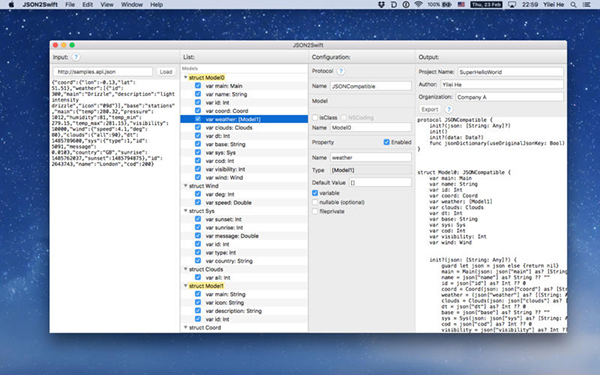This screenshot has width=600, height=375.
Task: Select the var dt: Int row
Action: pyautogui.click(x=244, y=136)
